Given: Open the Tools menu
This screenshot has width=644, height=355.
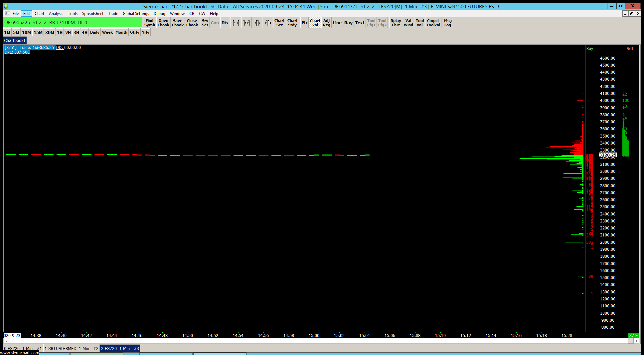Looking at the screenshot, I should click(73, 14).
